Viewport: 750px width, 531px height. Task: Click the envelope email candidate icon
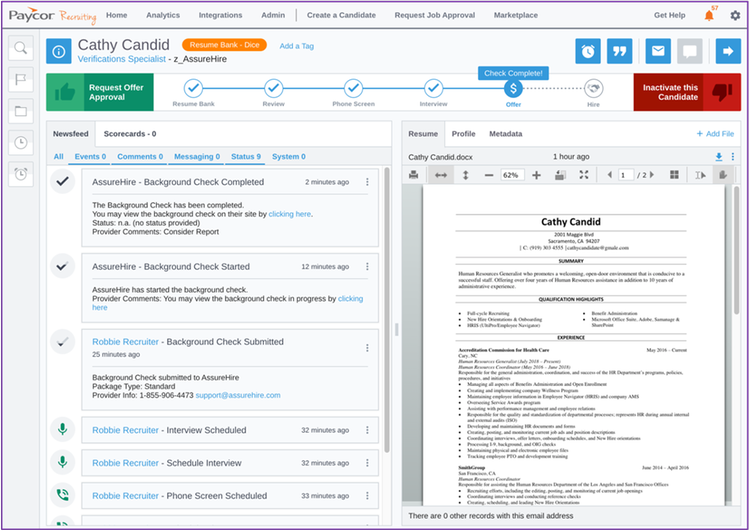point(657,51)
